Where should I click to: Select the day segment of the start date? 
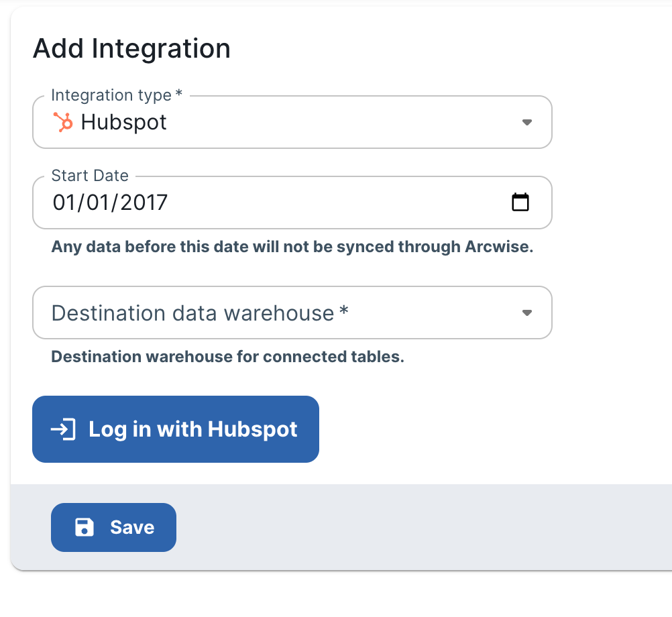pos(95,202)
